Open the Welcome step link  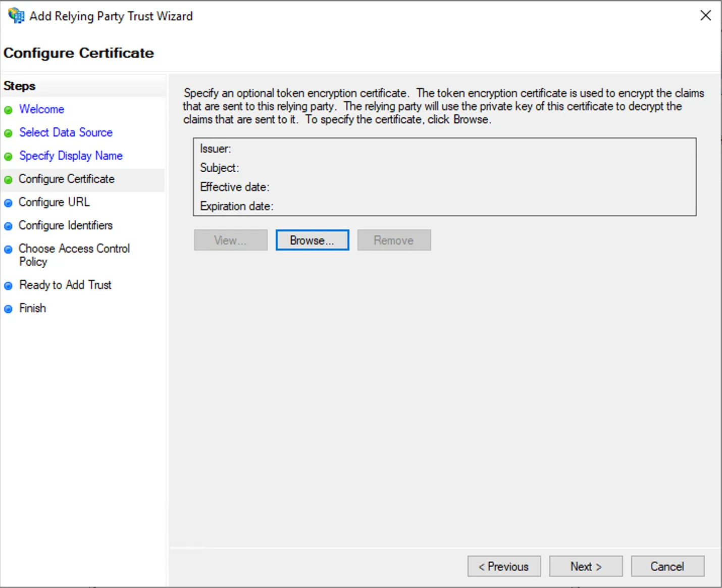pos(41,109)
